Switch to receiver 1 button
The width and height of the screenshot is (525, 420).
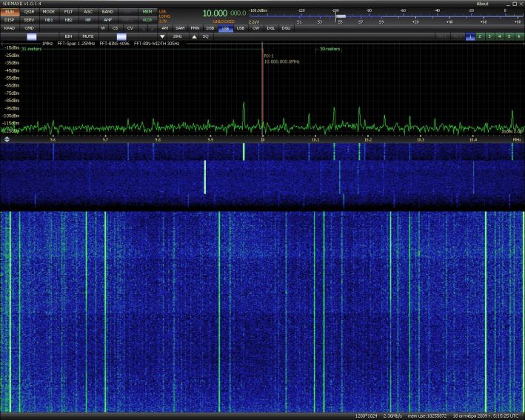(470, 36)
